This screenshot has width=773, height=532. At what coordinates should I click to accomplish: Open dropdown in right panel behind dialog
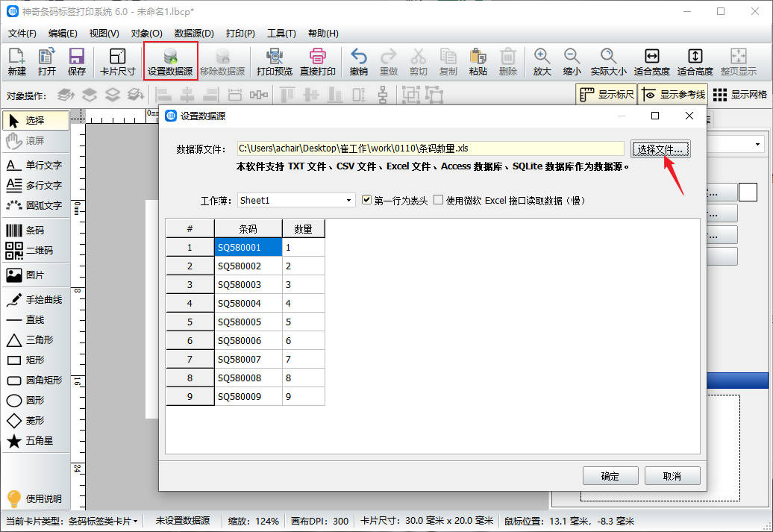757,145
